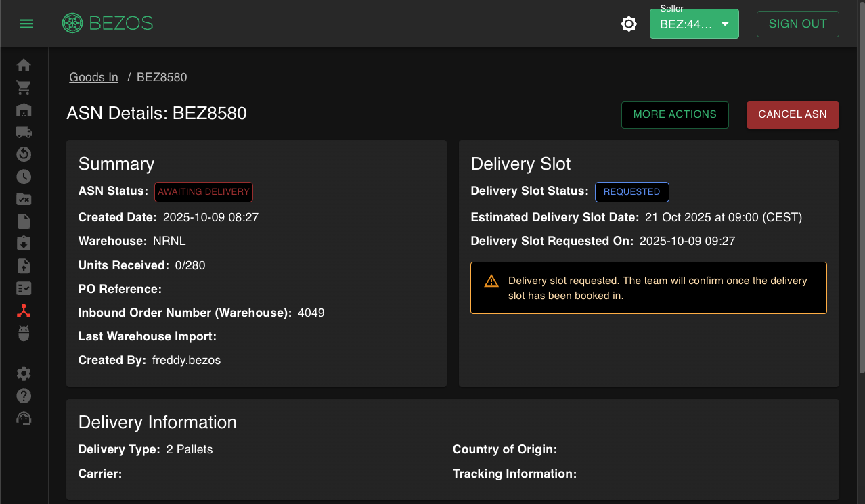Click inbound order number 4049
The width and height of the screenshot is (865, 504).
pos(311,313)
